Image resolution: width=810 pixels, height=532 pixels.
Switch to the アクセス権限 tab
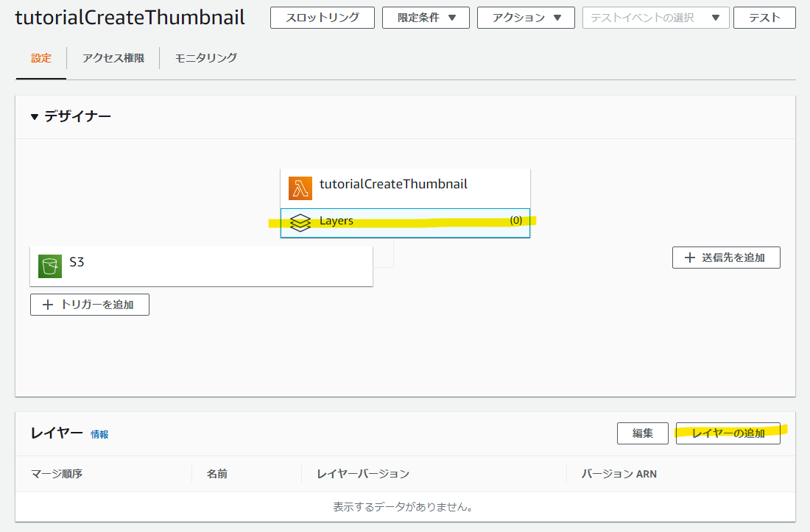(x=113, y=58)
